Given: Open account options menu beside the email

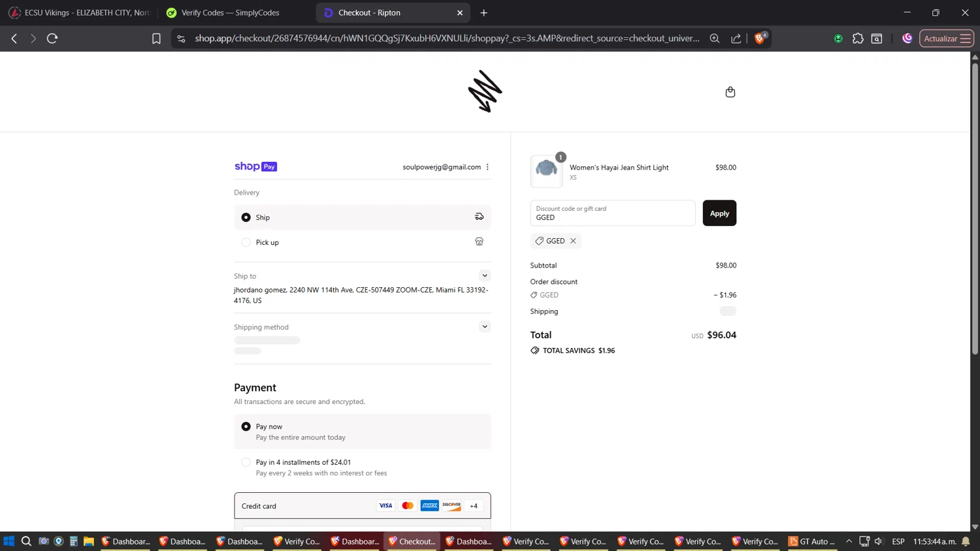Looking at the screenshot, I should click(x=487, y=167).
